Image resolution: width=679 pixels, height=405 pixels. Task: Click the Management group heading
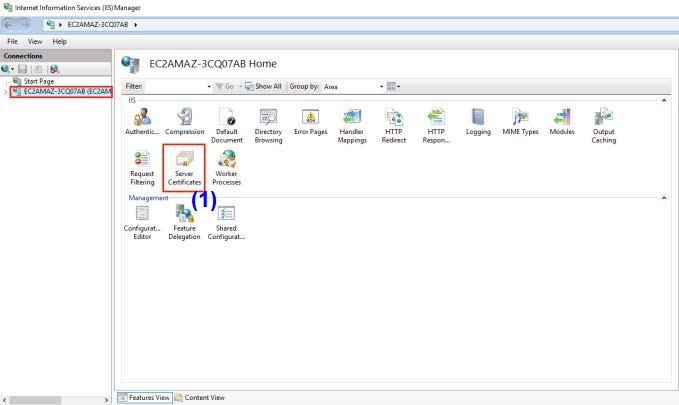[148, 198]
